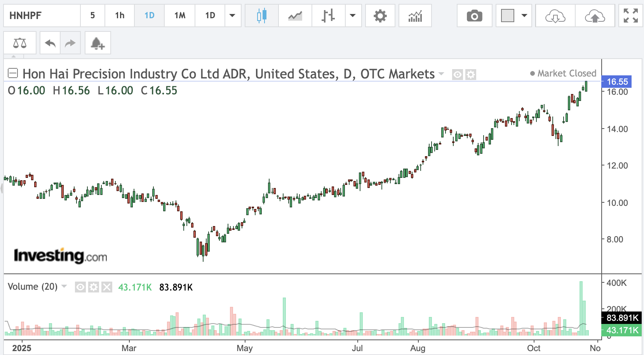Image resolution: width=644 pixels, height=355 pixels.
Task: Add an alert with the bell icon
Action: coord(97,43)
